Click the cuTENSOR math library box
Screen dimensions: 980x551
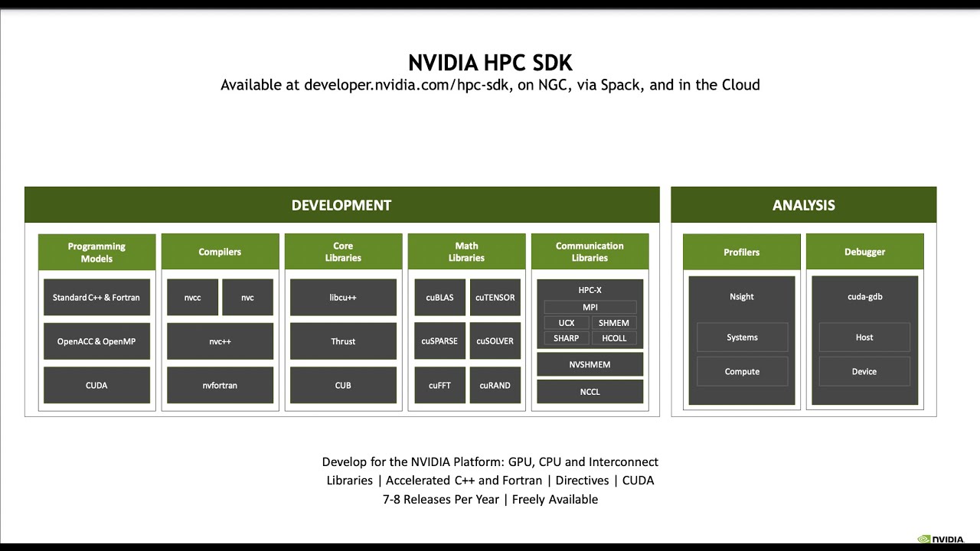tap(495, 297)
